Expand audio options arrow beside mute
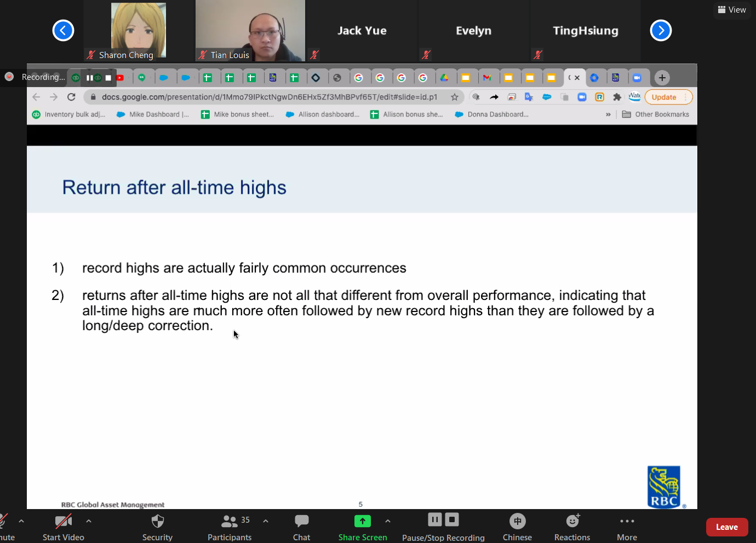 (x=21, y=521)
